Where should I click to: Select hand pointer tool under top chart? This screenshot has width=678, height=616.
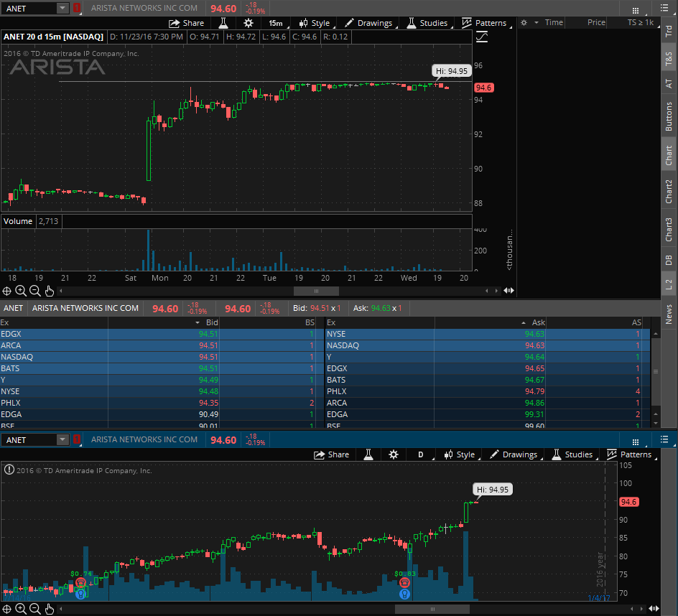click(x=50, y=291)
